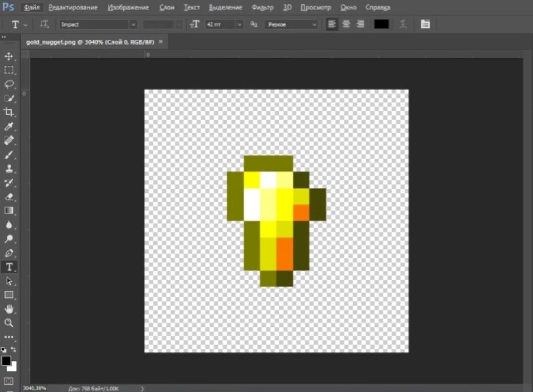Swap foreground and background colors
Screen dimensions: 533x392
(x=14, y=350)
